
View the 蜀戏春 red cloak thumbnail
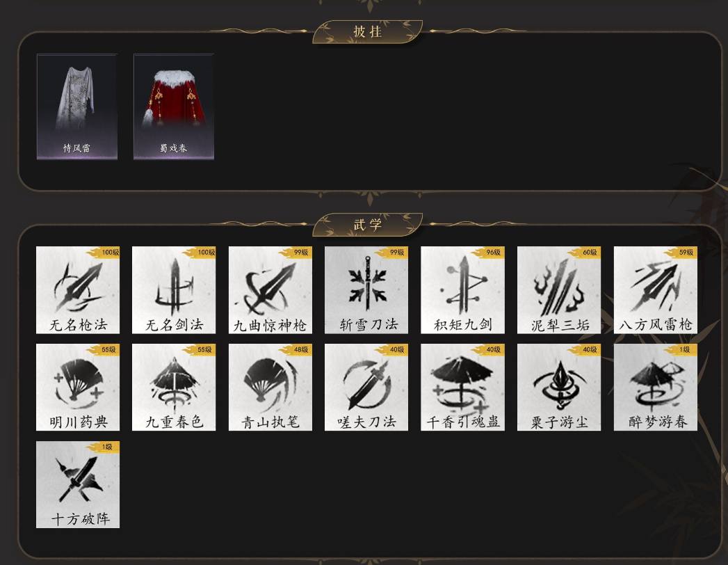click(x=174, y=107)
